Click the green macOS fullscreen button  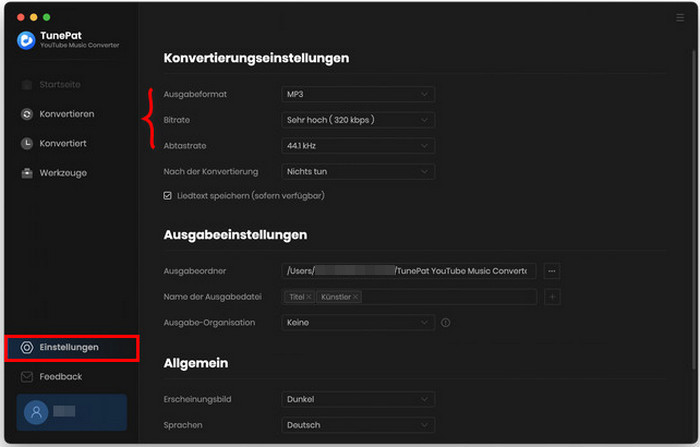(x=46, y=17)
